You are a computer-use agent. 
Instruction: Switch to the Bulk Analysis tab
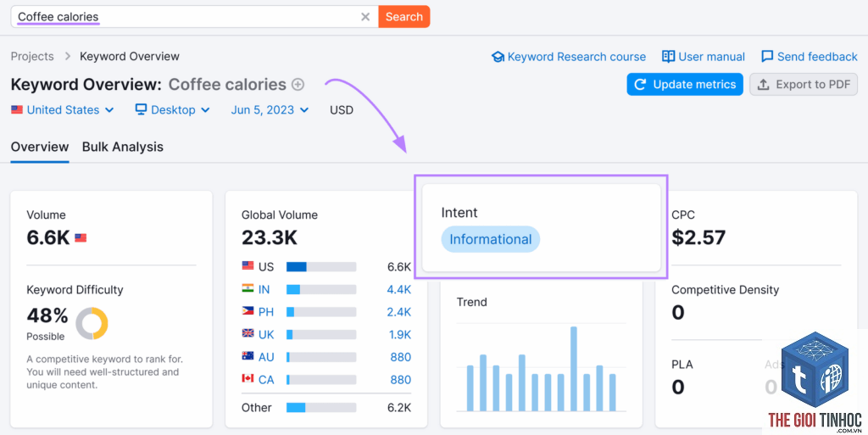122,147
